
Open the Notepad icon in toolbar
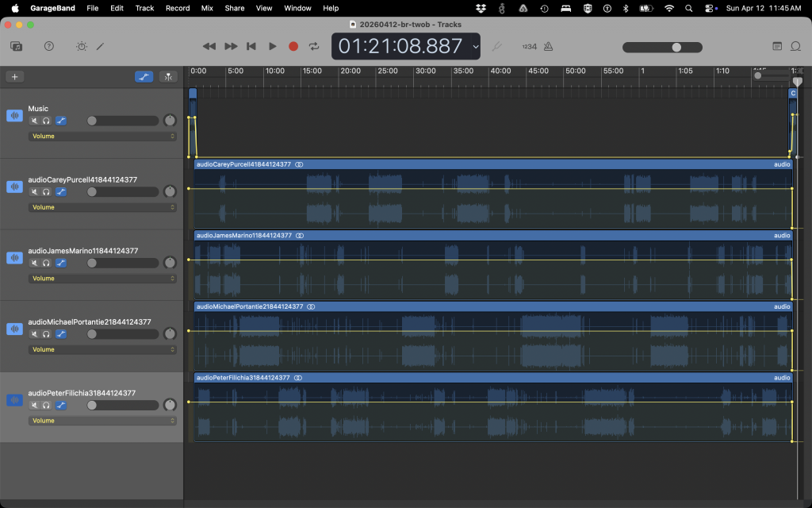[x=777, y=46]
